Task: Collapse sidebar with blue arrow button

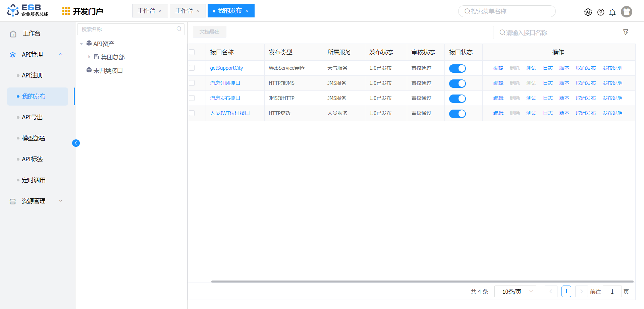Action: pos(76,143)
